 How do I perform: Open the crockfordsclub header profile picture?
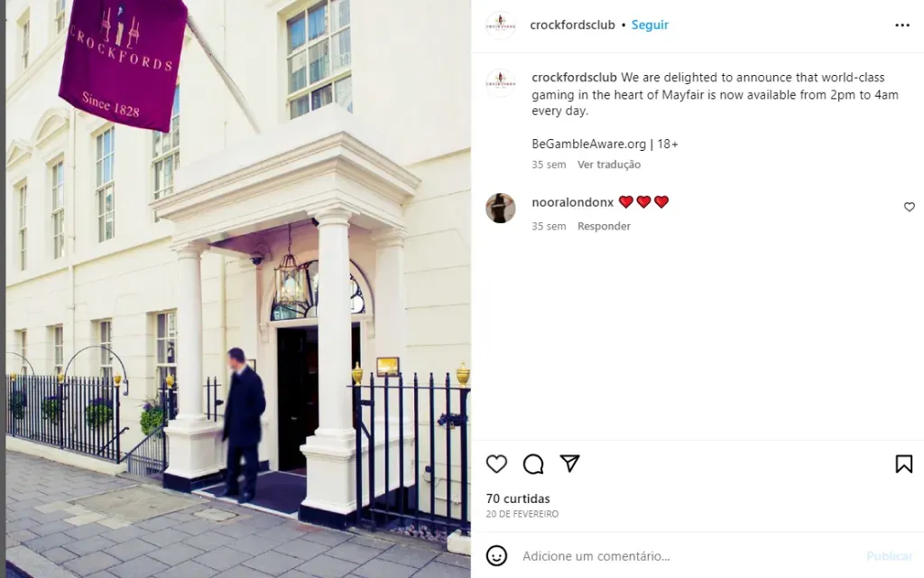click(x=500, y=24)
